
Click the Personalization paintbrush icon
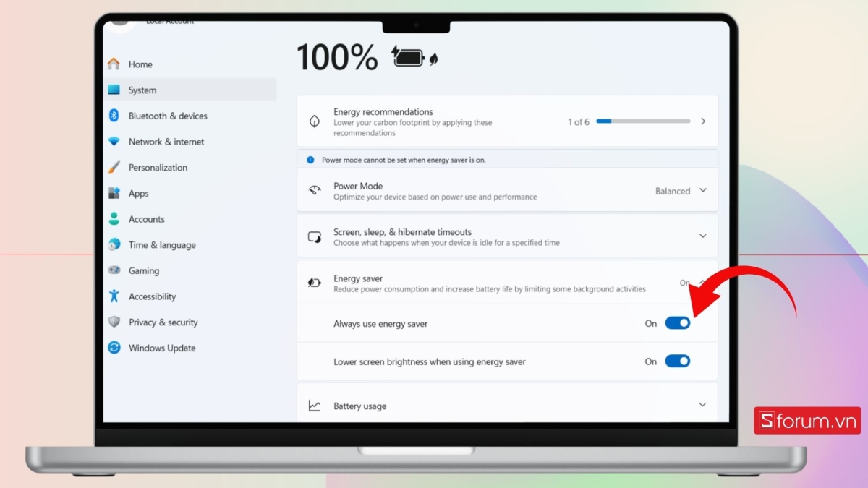click(x=114, y=167)
